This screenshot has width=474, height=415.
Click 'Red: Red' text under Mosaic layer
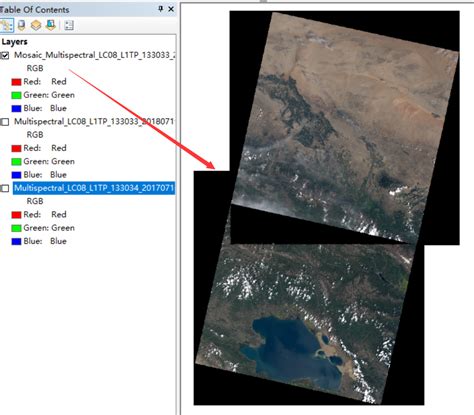coord(45,82)
